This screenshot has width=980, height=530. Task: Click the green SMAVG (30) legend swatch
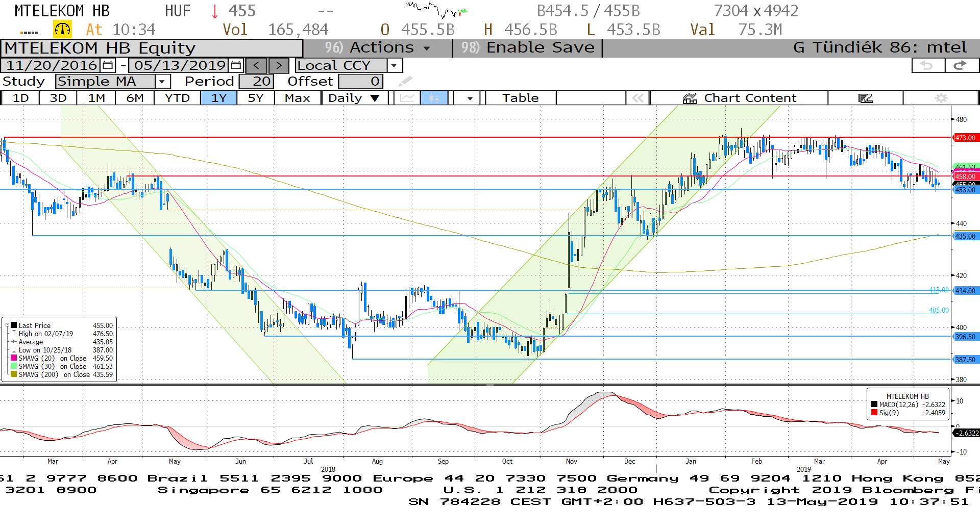tap(14, 366)
